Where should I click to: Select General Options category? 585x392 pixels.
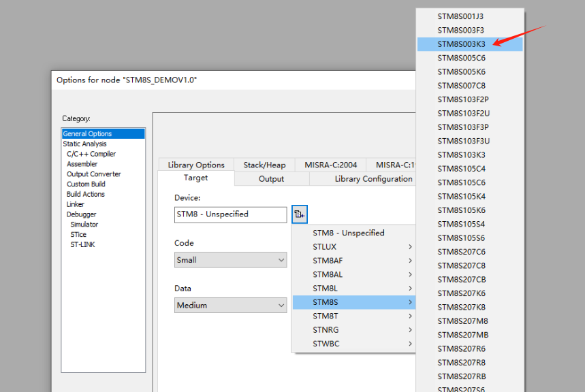104,133
